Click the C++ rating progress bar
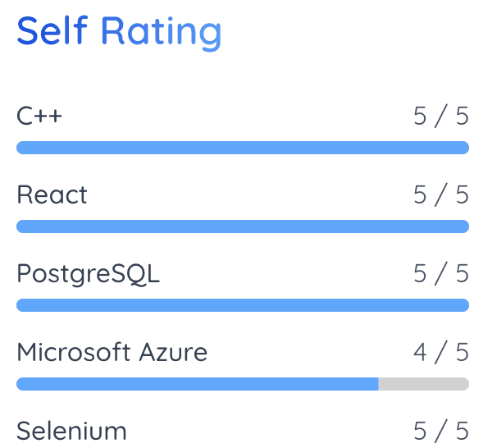Screen dimensions: 497x448 click(243, 148)
